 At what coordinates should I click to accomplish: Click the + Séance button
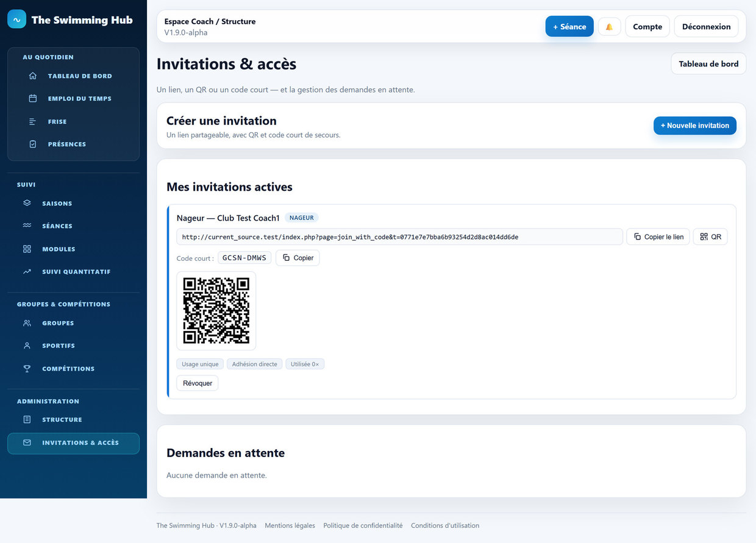point(569,27)
